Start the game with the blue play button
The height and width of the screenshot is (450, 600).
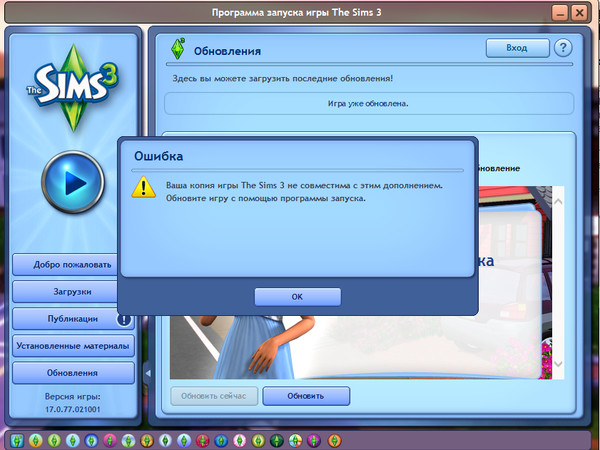click(73, 182)
